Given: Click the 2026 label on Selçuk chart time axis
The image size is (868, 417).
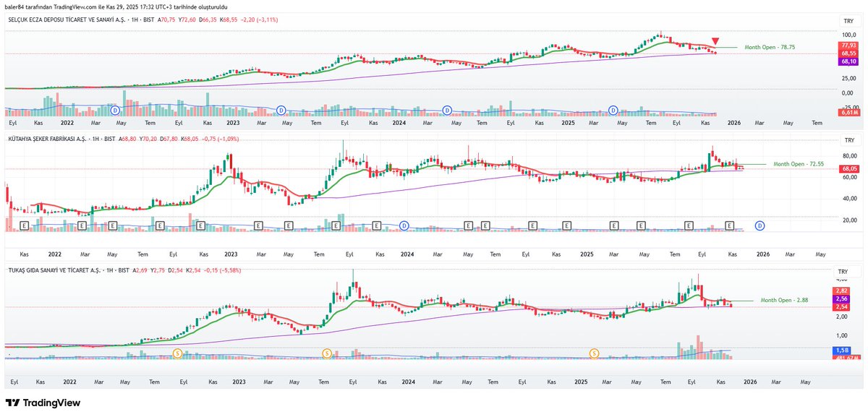Looking at the screenshot, I should (x=734, y=124).
